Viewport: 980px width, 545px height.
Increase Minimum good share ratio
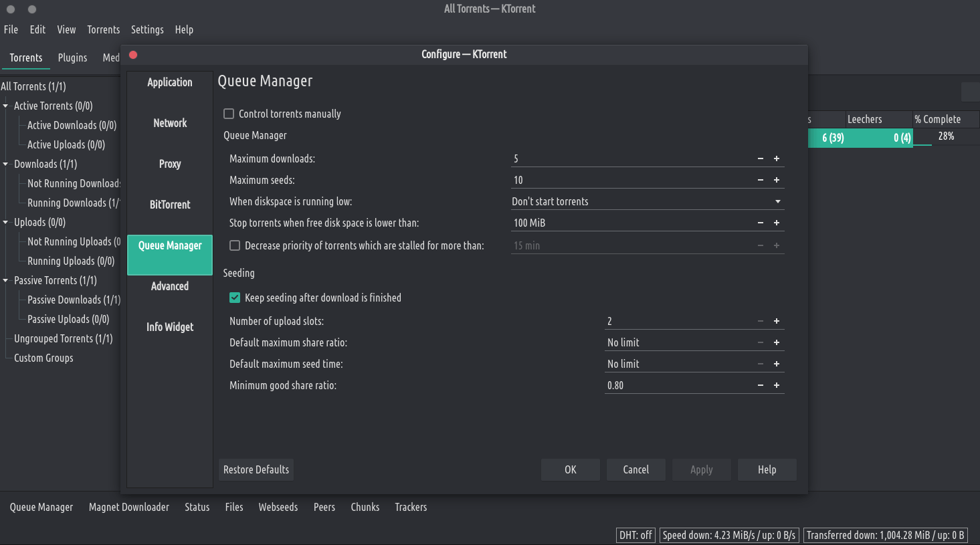pyautogui.click(x=777, y=385)
